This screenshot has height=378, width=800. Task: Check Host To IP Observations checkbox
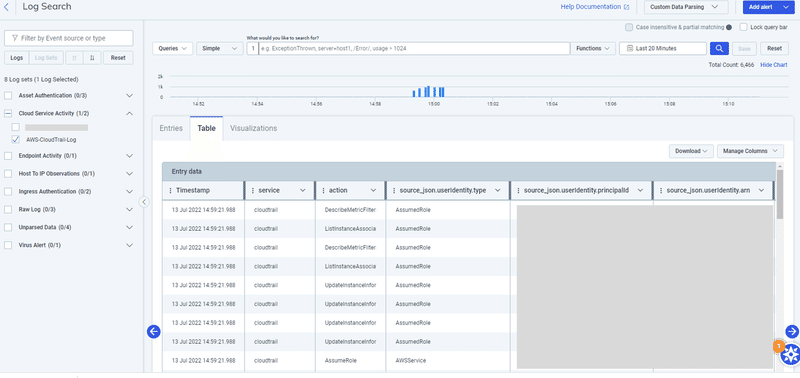tap(8, 173)
